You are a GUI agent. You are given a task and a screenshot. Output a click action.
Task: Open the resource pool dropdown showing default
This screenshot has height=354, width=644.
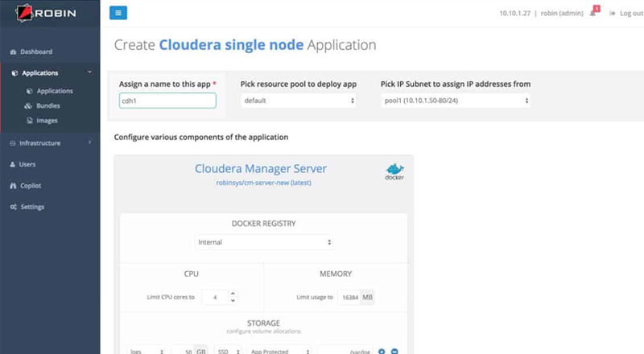[x=298, y=101]
